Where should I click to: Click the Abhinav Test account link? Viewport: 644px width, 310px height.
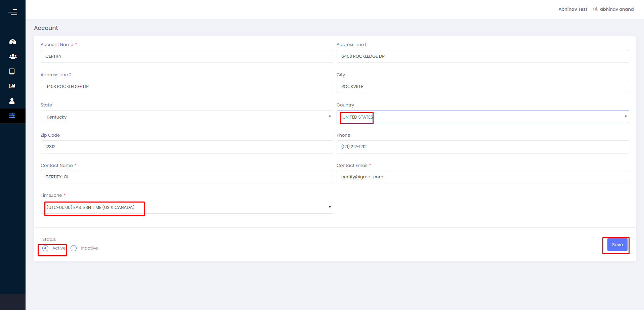(x=573, y=9)
